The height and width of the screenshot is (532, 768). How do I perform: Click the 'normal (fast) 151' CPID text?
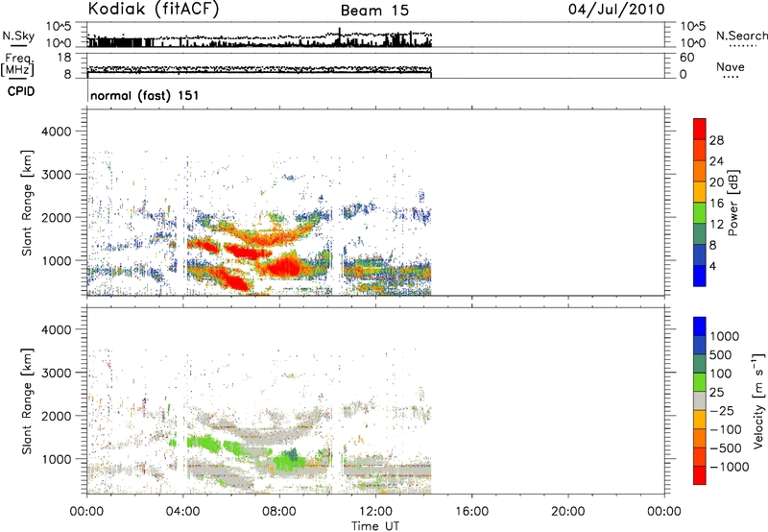pyautogui.click(x=145, y=95)
